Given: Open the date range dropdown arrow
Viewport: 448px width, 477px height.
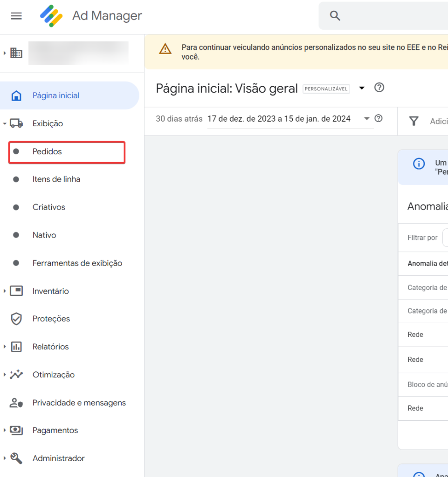Looking at the screenshot, I should tap(367, 119).
